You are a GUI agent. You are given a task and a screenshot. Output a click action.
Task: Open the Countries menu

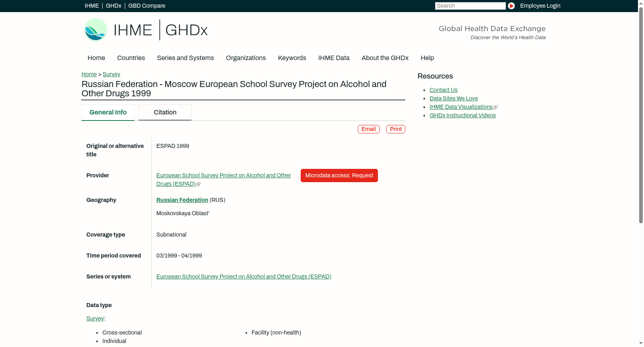click(131, 58)
